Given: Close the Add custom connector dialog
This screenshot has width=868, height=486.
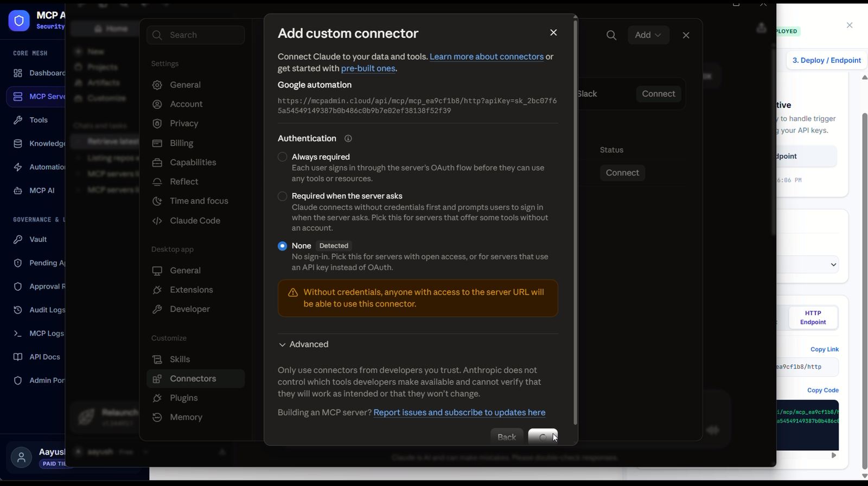Looking at the screenshot, I should 553,33.
